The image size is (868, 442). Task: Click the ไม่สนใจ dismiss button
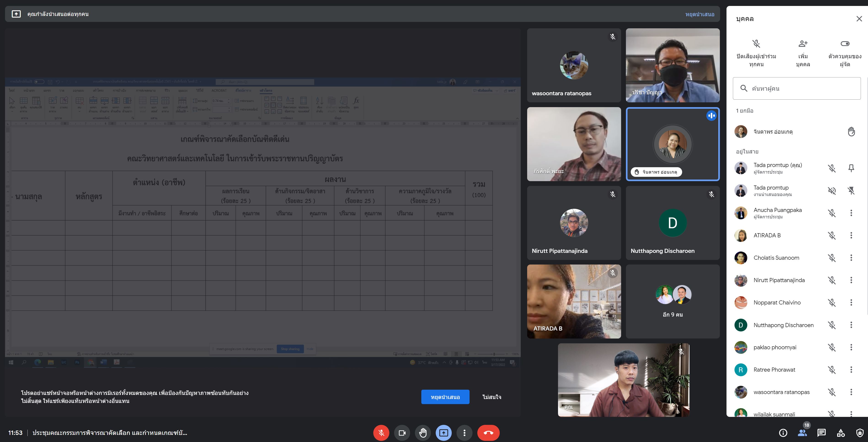point(492,397)
